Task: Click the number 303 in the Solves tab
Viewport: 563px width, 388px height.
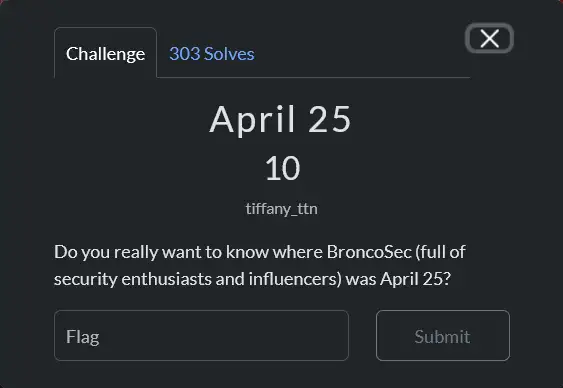Action: click(x=185, y=54)
